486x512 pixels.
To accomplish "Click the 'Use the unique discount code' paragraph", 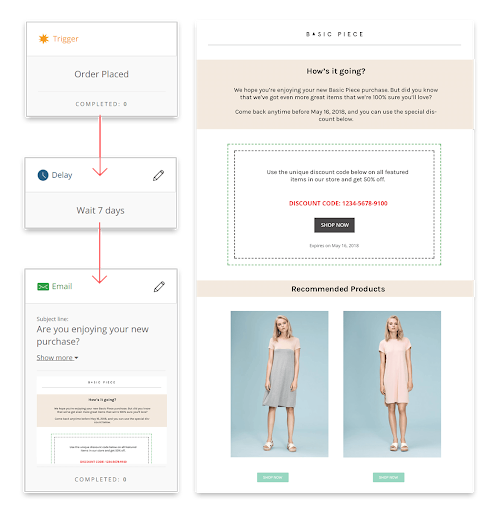I will [x=337, y=176].
